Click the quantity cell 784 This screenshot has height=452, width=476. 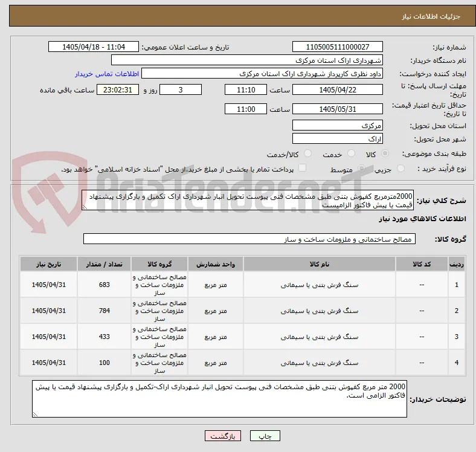104,311
